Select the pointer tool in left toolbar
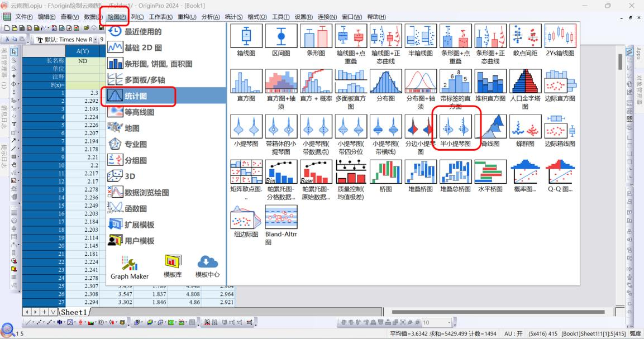 coord(14,52)
